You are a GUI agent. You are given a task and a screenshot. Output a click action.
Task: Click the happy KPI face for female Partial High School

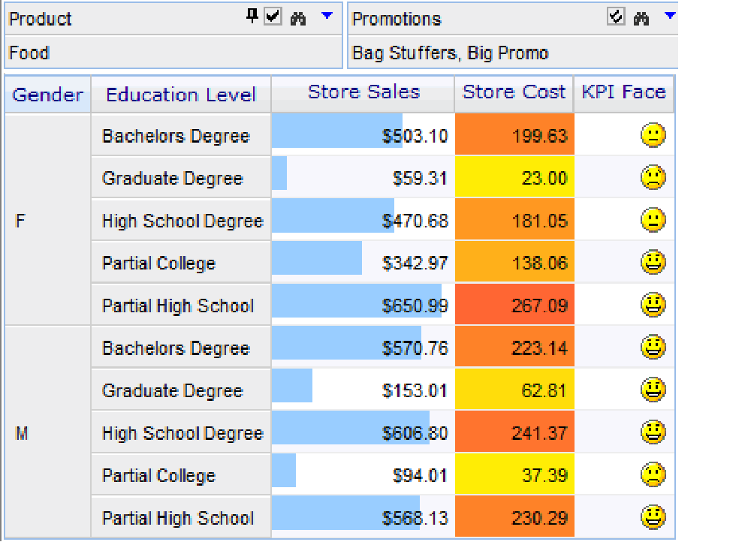pyautogui.click(x=653, y=305)
